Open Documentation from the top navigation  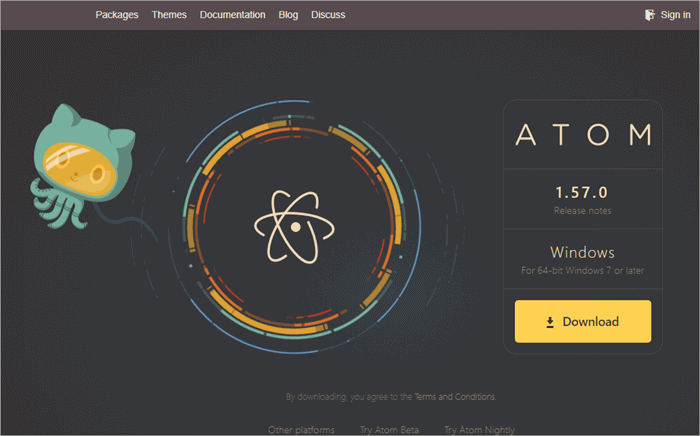pos(232,15)
